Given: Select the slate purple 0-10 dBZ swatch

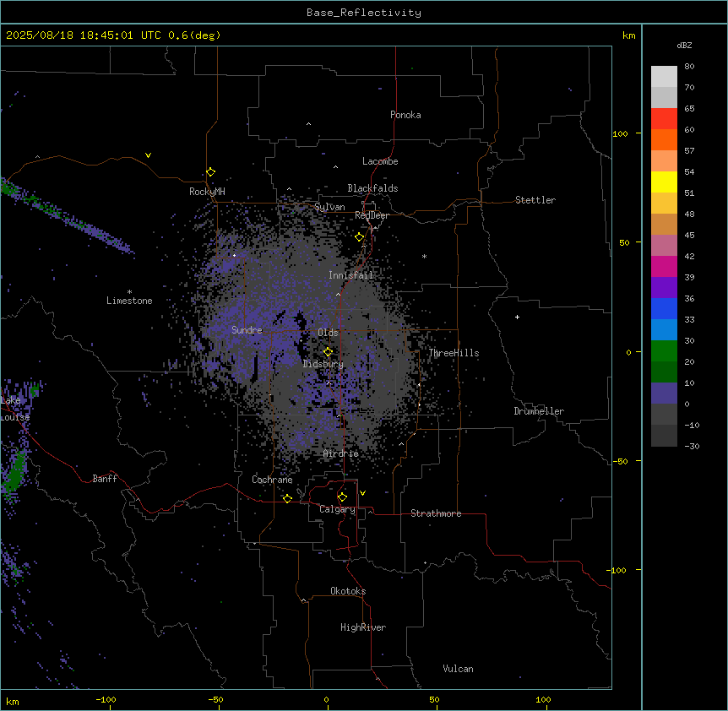Looking at the screenshot, I should [x=664, y=393].
